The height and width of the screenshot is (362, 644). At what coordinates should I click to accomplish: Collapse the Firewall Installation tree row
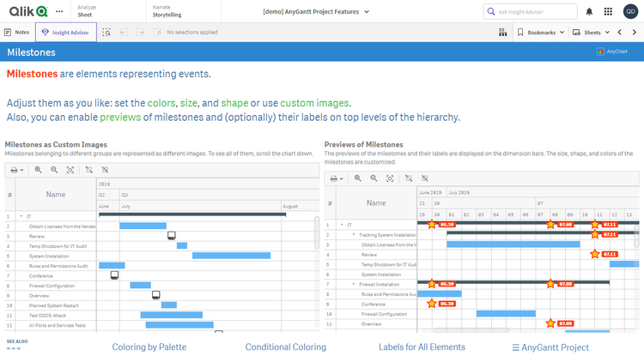[352, 283]
